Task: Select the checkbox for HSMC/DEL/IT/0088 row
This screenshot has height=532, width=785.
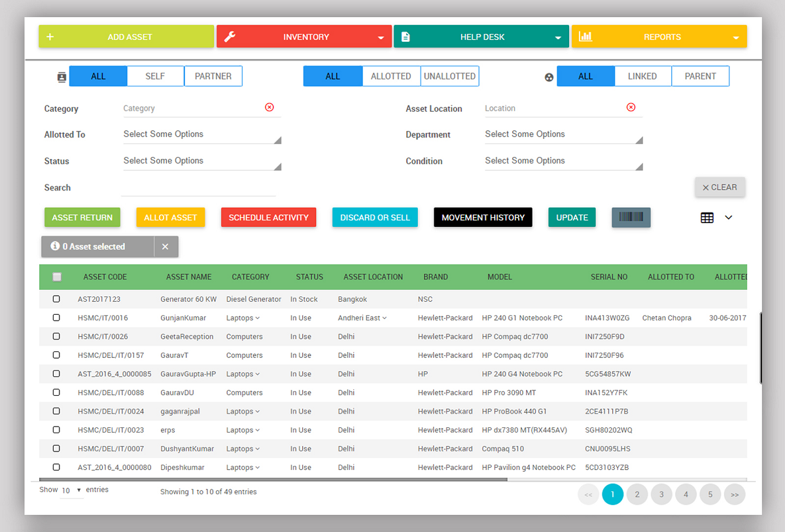Action: (x=56, y=393)
